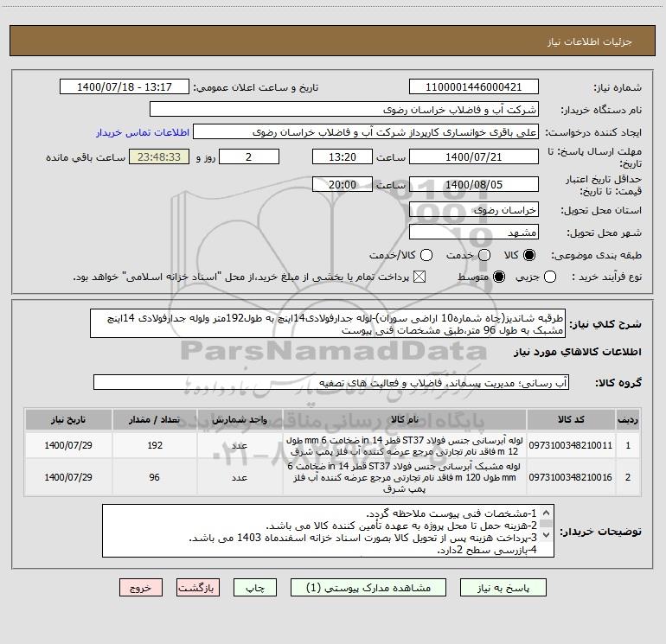Click the چاپ print button
666x644 pixels.
pos(255,588)
